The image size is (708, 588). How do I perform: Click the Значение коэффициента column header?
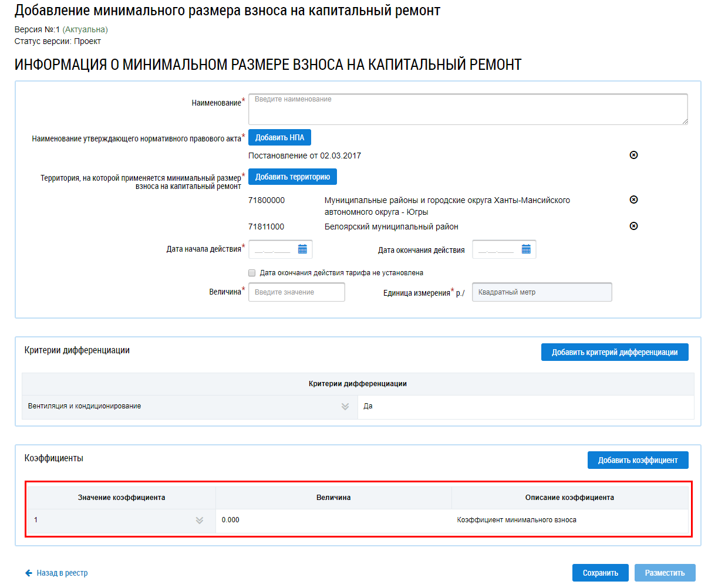122,498
